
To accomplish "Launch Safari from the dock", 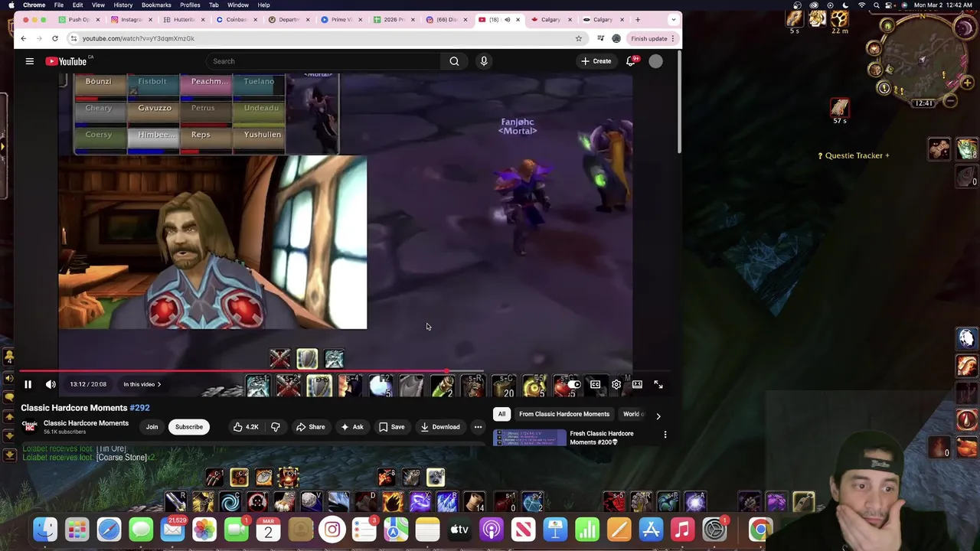I will [x=109, y=530].
